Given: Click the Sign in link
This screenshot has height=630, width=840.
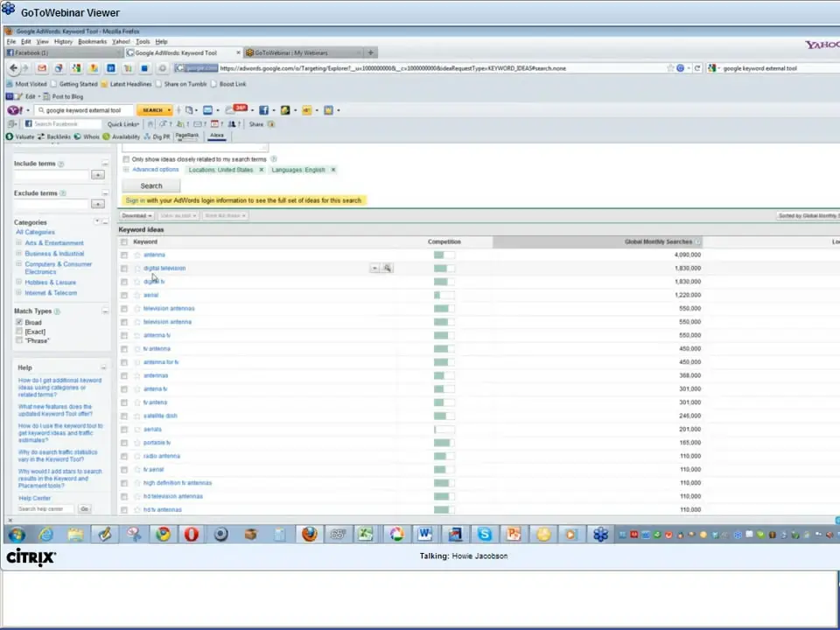Looking at the screenshot, I should [x=135, y=200].
